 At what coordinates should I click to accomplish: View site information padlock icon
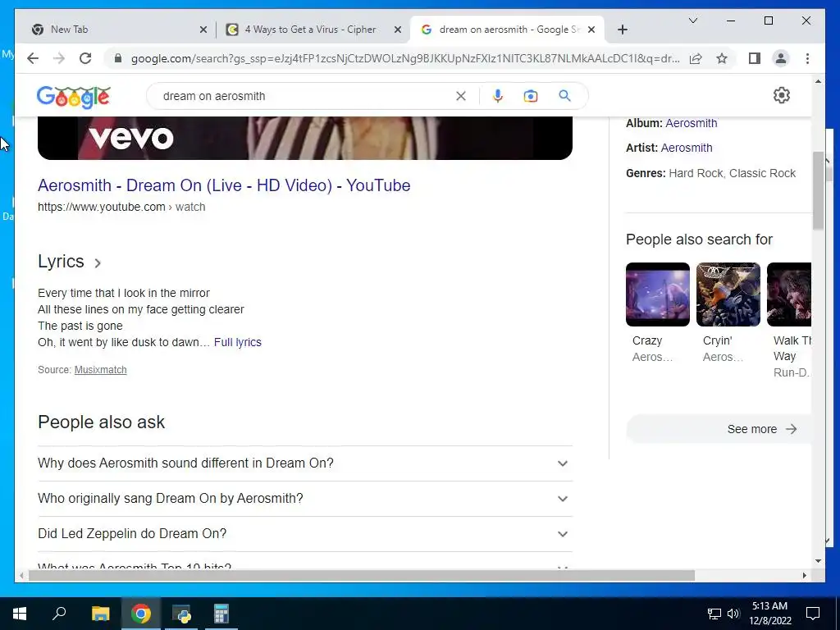pos(118,58)
